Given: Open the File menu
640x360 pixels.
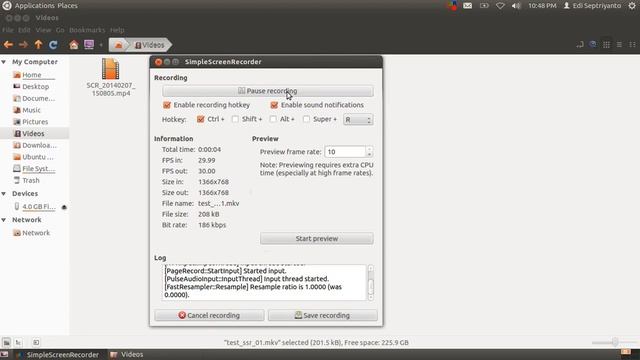Looking at the screenshot, I should coord(8,30).
